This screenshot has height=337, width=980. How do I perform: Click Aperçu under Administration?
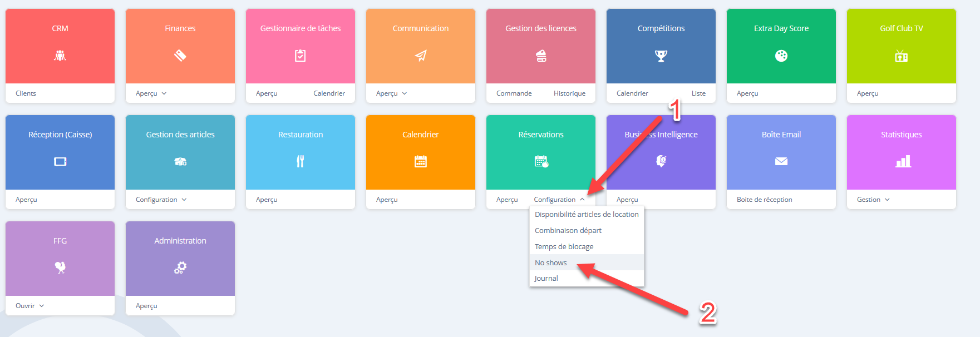146,306
